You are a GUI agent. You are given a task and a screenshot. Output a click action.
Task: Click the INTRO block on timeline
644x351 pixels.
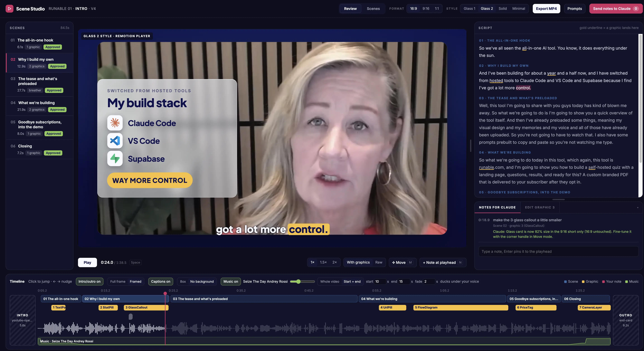(23, 320)
